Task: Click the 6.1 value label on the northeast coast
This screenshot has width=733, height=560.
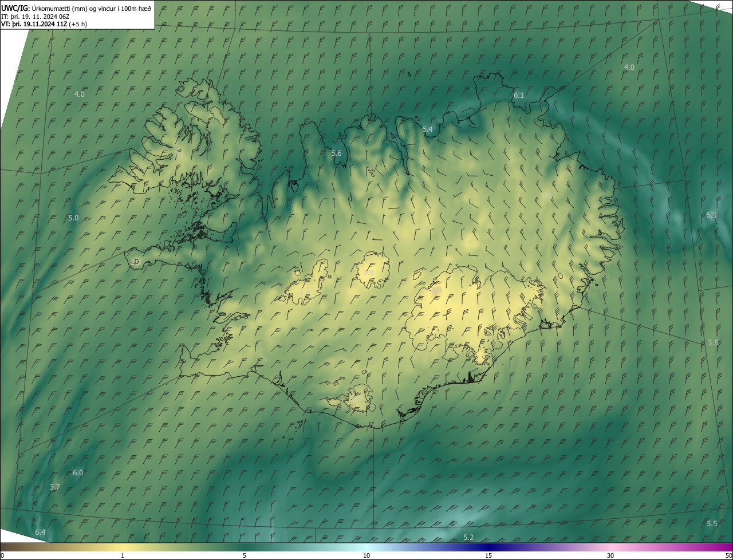Action: point(519,95)
